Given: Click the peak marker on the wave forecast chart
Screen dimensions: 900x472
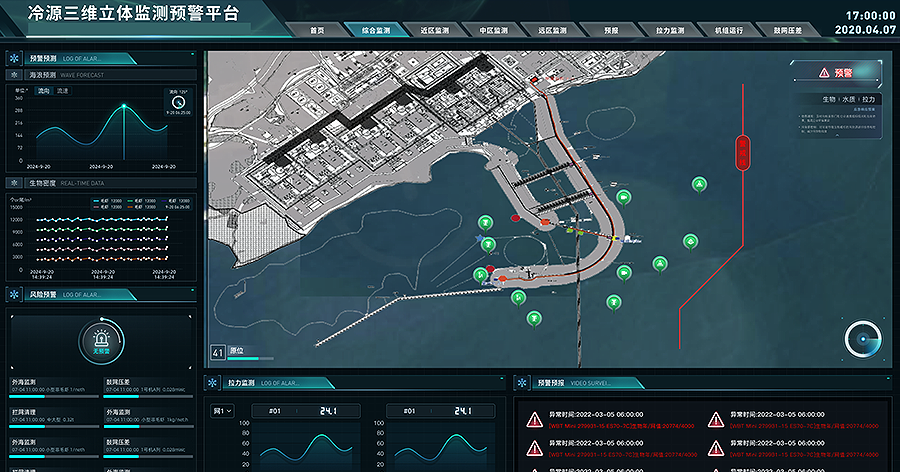Looking at the screenshot, I should click(x=124, y=106).
